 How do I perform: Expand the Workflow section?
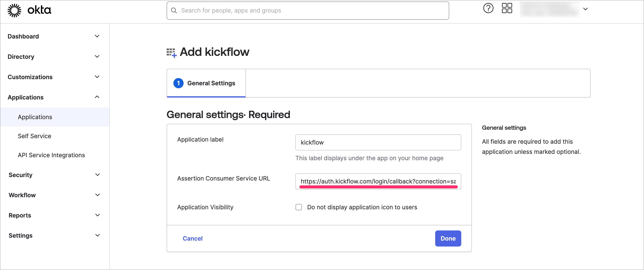54,195
